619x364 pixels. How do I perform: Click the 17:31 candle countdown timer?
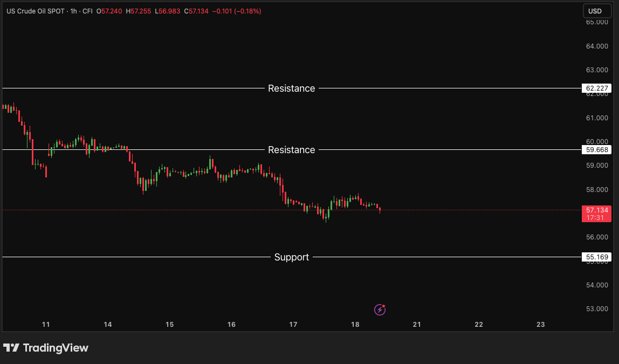[x=596, y=218]
